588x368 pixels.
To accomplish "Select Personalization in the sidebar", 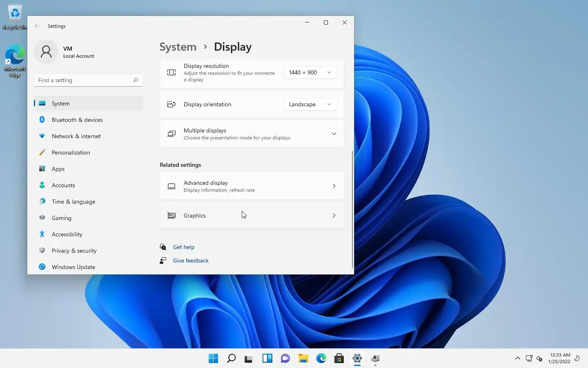I will [89, 153].
